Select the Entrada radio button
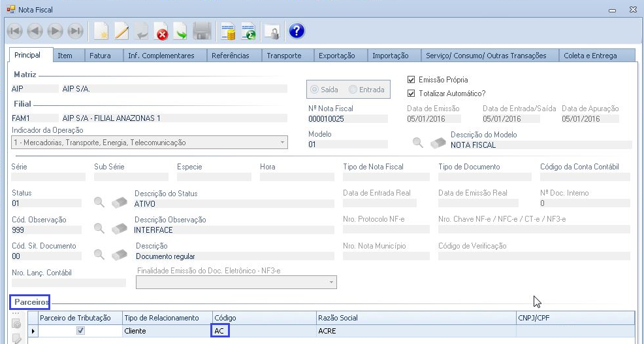 (353, 90)
